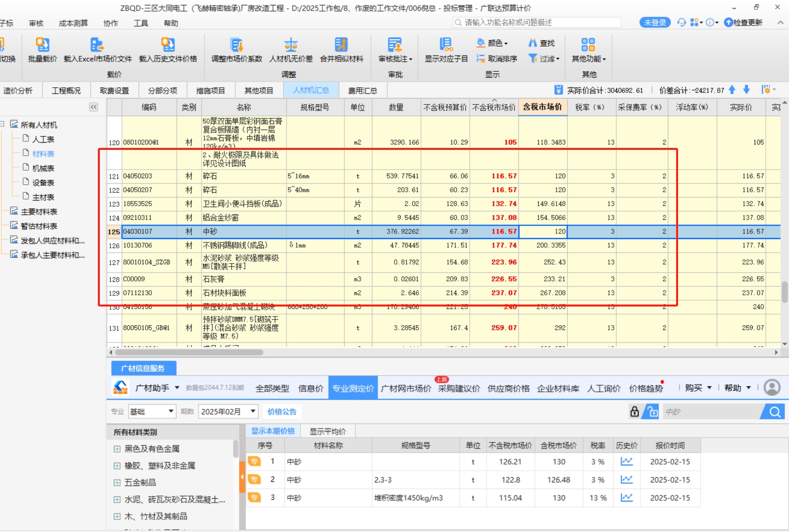Screen dimensions: 789x532
Task: Click the headset support icon in title bar
Action: point(681,22)
